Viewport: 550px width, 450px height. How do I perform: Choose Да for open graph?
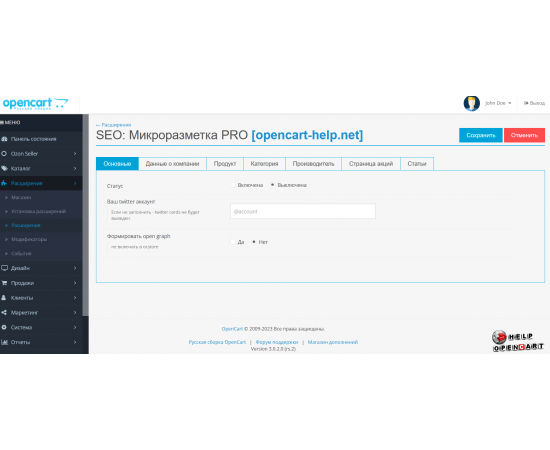233,242
